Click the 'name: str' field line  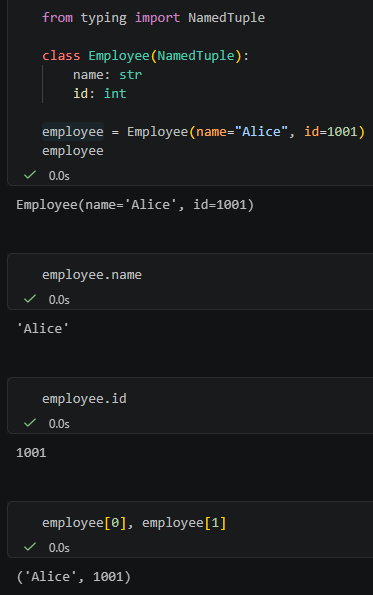coord(107,75)
